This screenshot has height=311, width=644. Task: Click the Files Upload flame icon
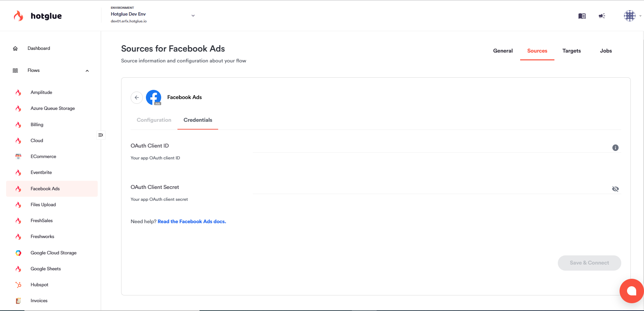coord(18,205)
